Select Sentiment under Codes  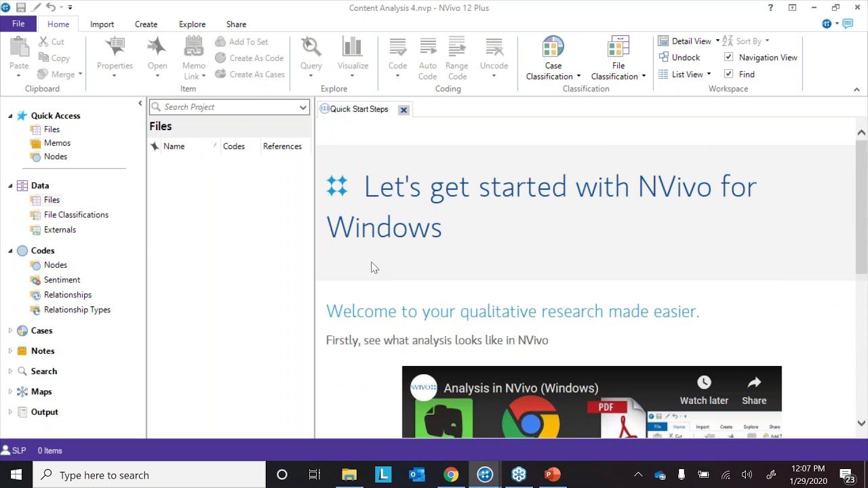pos(62,280)
